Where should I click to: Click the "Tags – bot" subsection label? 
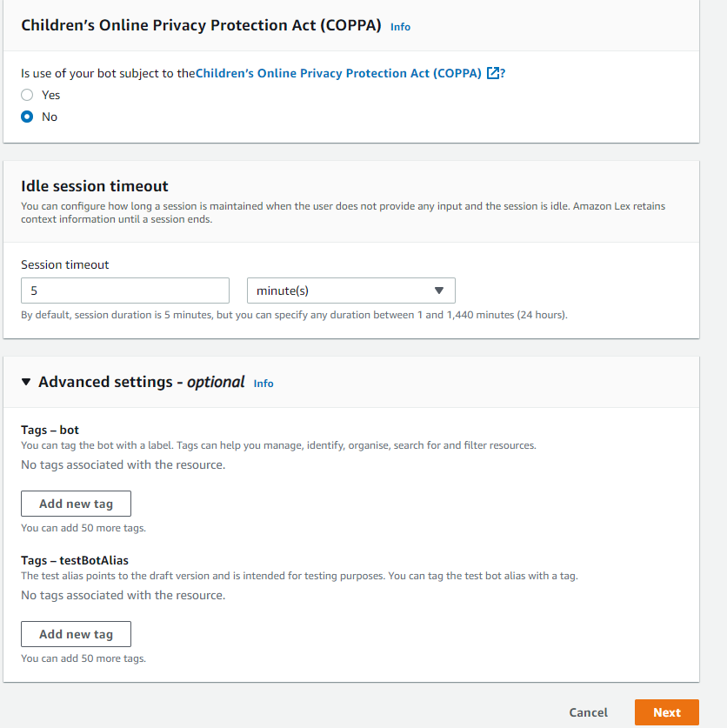pyautogui.click(x=50, y=430)
